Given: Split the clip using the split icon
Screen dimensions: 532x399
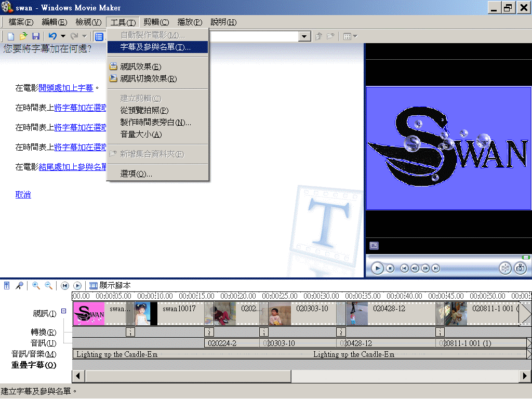Looking at the screenshot, I should (505, 268).
